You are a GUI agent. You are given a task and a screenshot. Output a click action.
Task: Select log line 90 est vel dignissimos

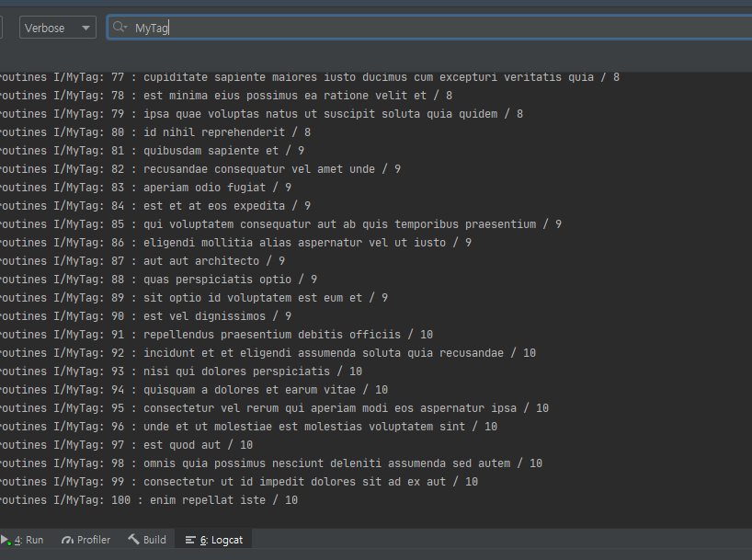point(146,316)
